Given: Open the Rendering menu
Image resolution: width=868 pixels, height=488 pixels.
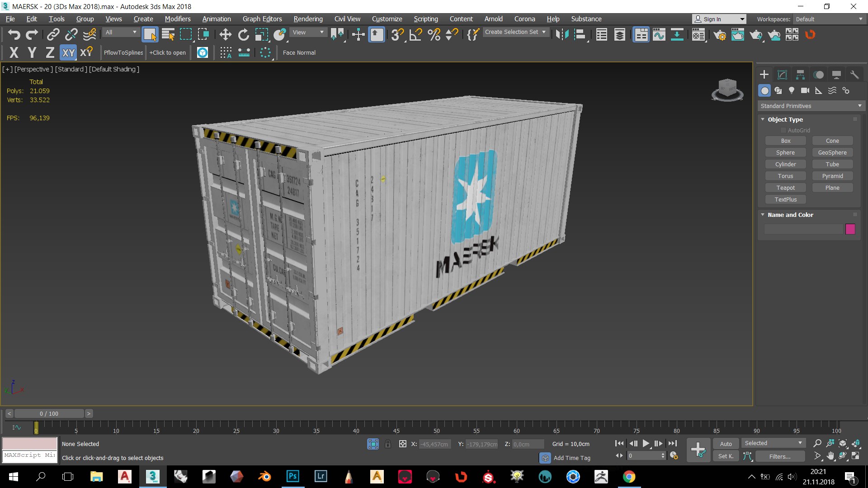Looking at the screenshot, I should [308, 19].
